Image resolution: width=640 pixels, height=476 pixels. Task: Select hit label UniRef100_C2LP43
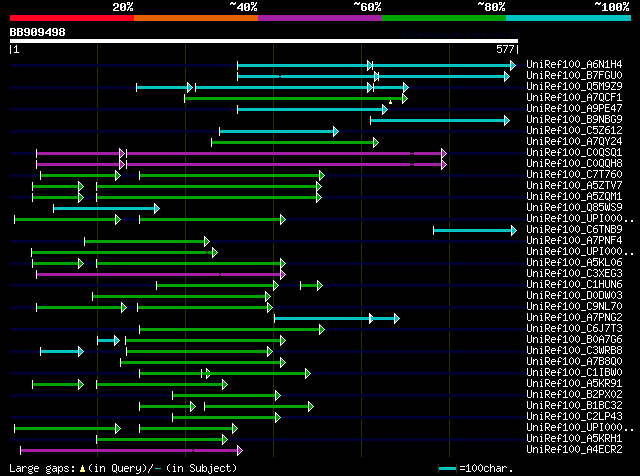click(x=574, y=417)
